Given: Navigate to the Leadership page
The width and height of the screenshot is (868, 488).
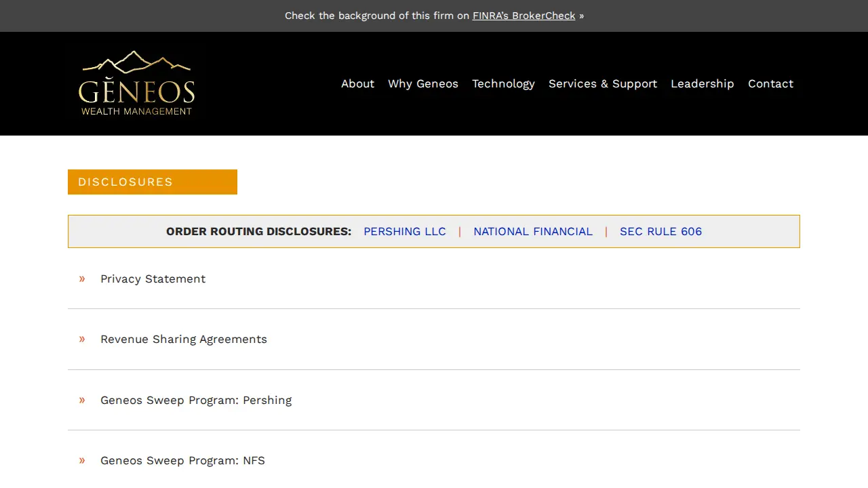Looking at the screenshot, I should 703,83.
